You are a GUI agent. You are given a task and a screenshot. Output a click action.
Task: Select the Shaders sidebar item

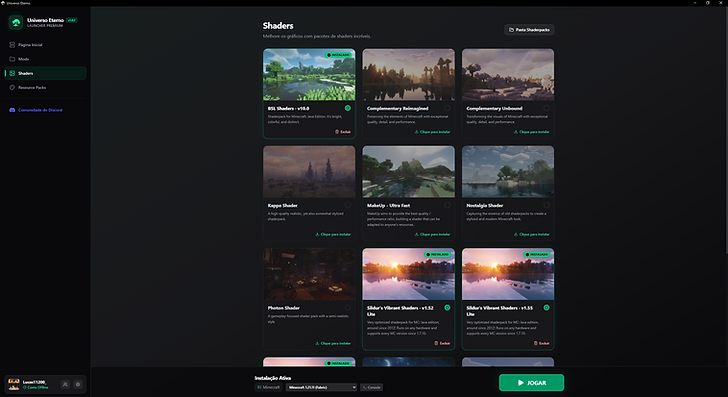point(45,73)
